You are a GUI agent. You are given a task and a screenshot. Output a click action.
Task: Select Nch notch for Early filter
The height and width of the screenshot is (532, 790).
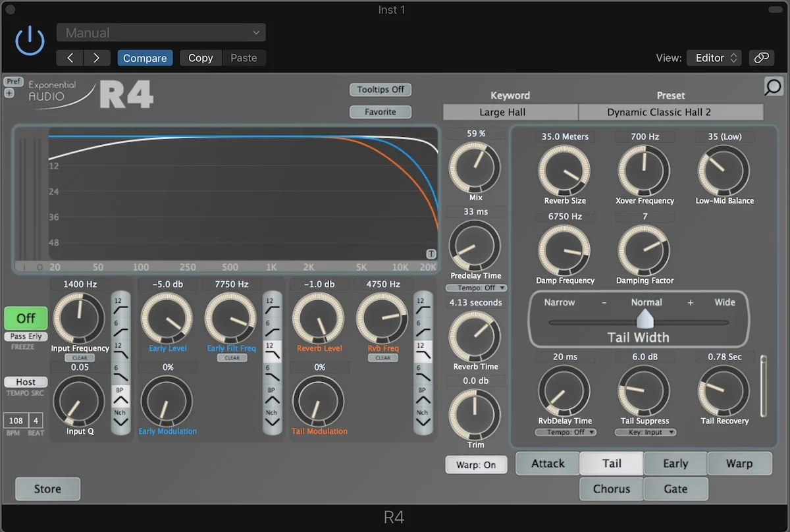(x=272, y=418)
